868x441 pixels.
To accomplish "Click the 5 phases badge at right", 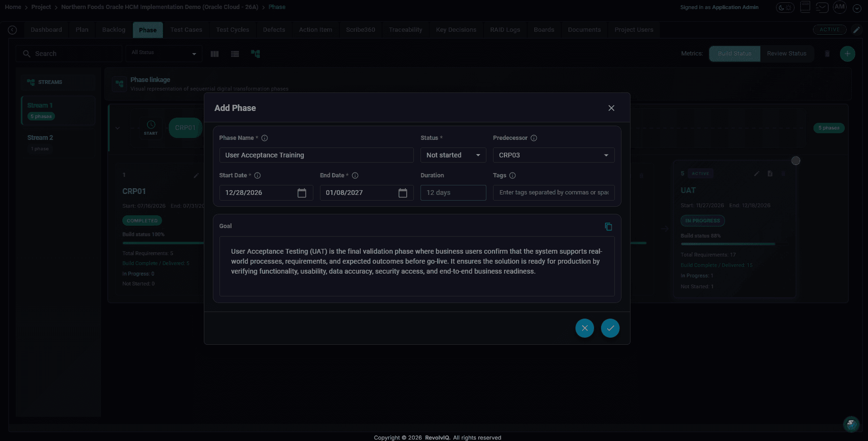I will (829, 128).
